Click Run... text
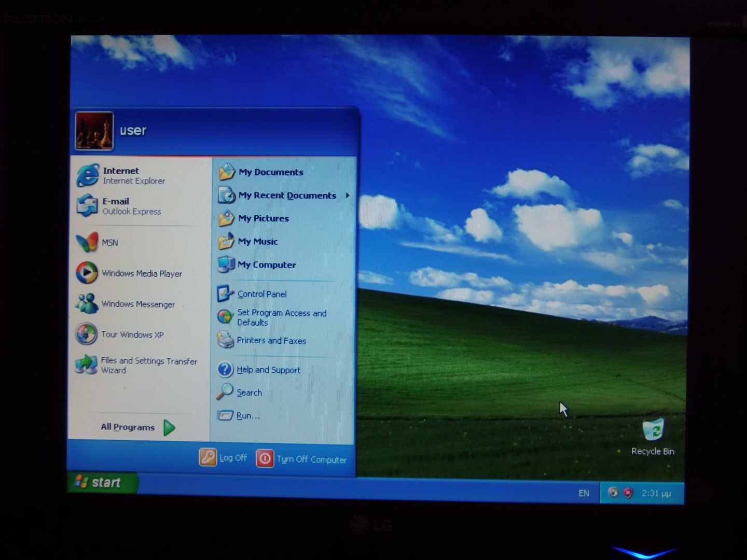This screenshot has width=747, height=560. (x=248, y=415)
